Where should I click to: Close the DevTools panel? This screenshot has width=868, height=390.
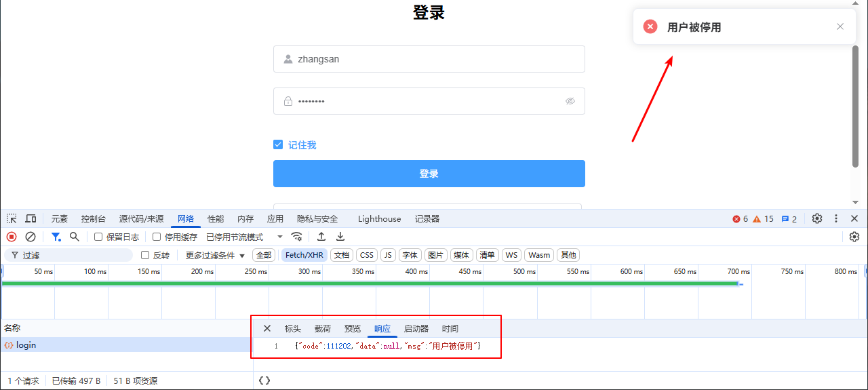point(854,218)
